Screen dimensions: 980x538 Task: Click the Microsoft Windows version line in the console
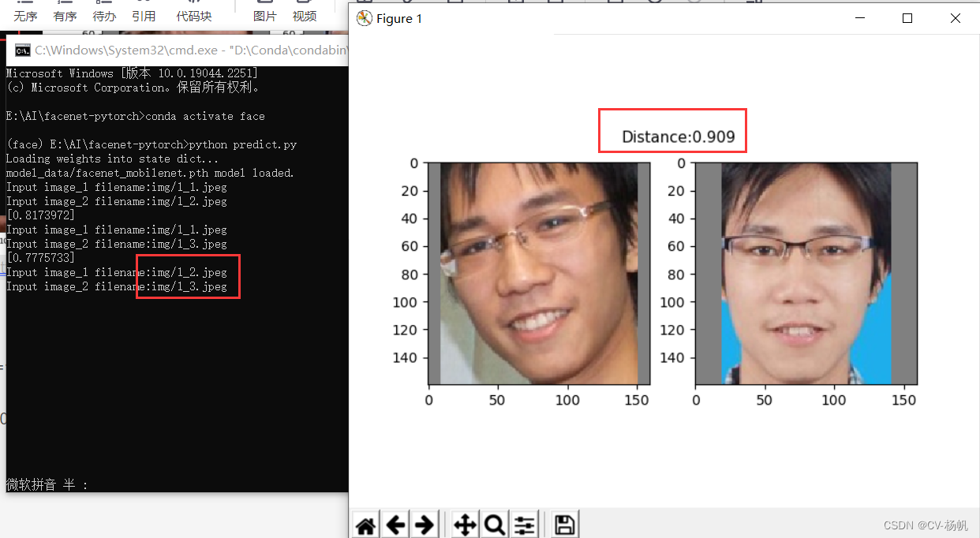click(x=132, y=73)
